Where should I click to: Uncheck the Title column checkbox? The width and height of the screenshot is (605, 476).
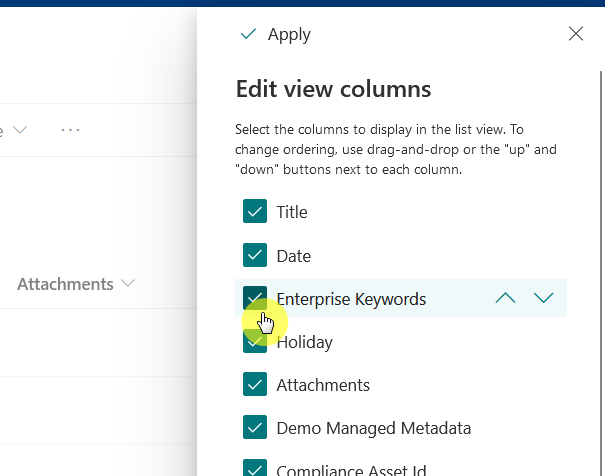tap(255, 211)
